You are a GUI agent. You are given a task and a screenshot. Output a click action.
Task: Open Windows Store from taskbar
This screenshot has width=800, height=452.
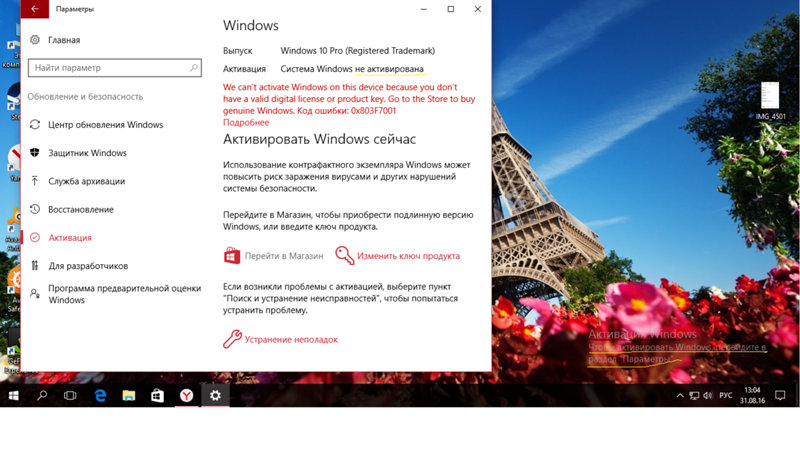(x=158, y=395)
